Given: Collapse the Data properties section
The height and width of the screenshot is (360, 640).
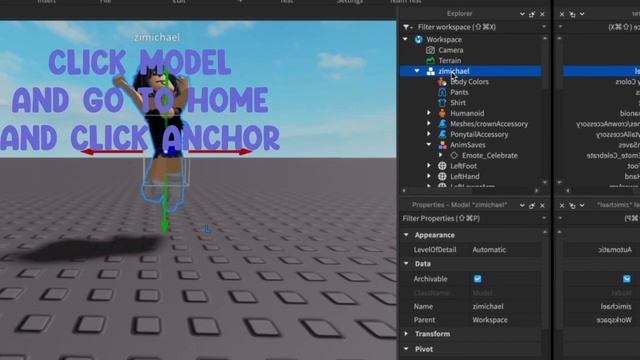Looking at the screenshot, I should [x=406, y=264].
